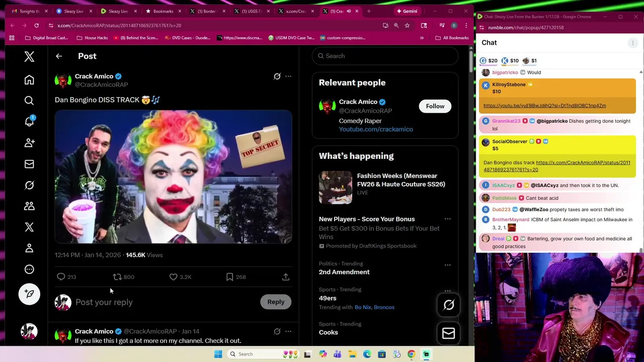Open Youtube.com/crackamico link
Screen dimensions: 644x362
[376, 129]
